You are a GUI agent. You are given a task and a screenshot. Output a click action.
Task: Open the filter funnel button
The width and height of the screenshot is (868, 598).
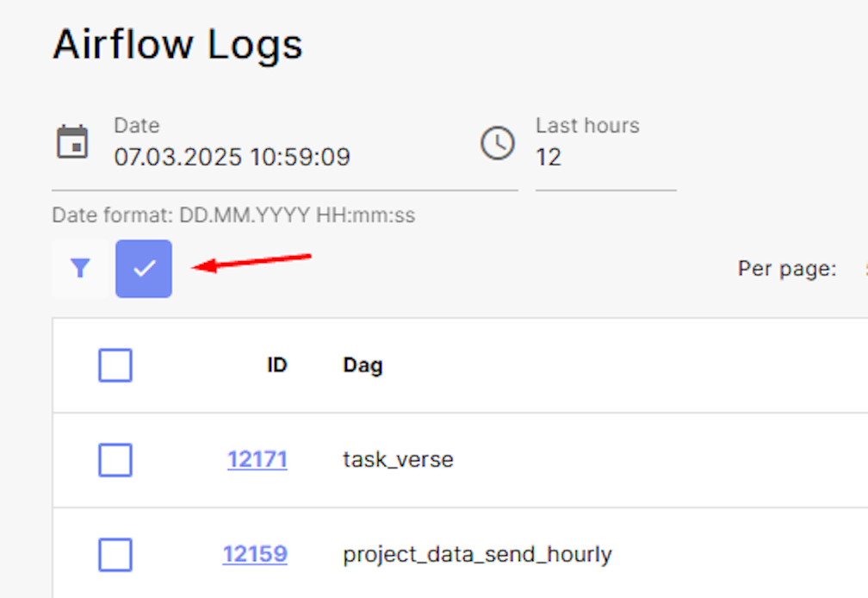click(80, 269)
